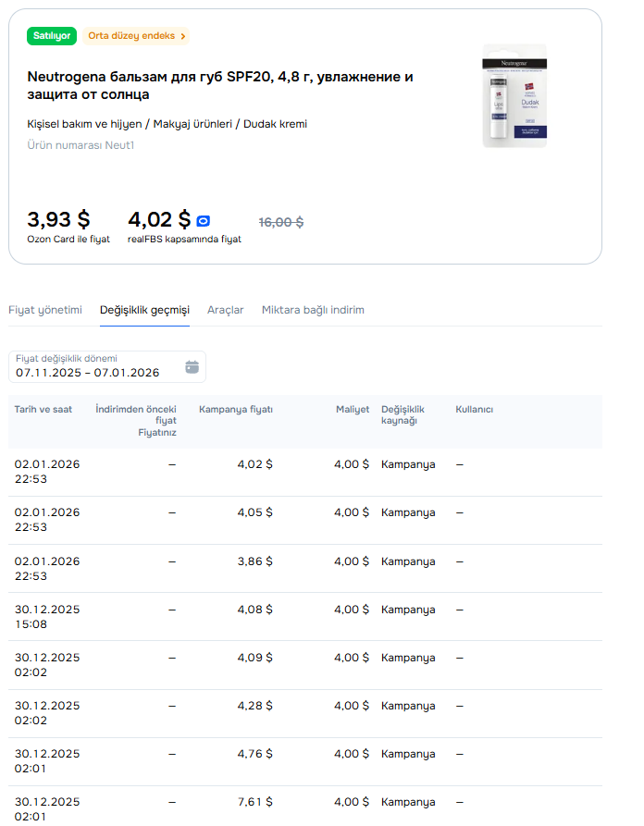Select the Değişiklik geçmişi tab
The height and width of the screenshot is (826, 644).
click(144, 310)
